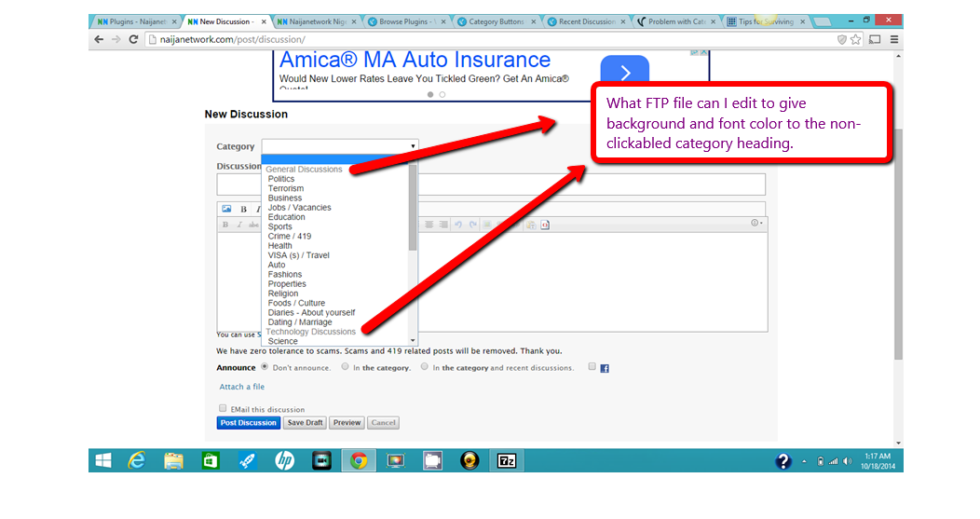Open the Chrome hamburger menu

(894, 39)
